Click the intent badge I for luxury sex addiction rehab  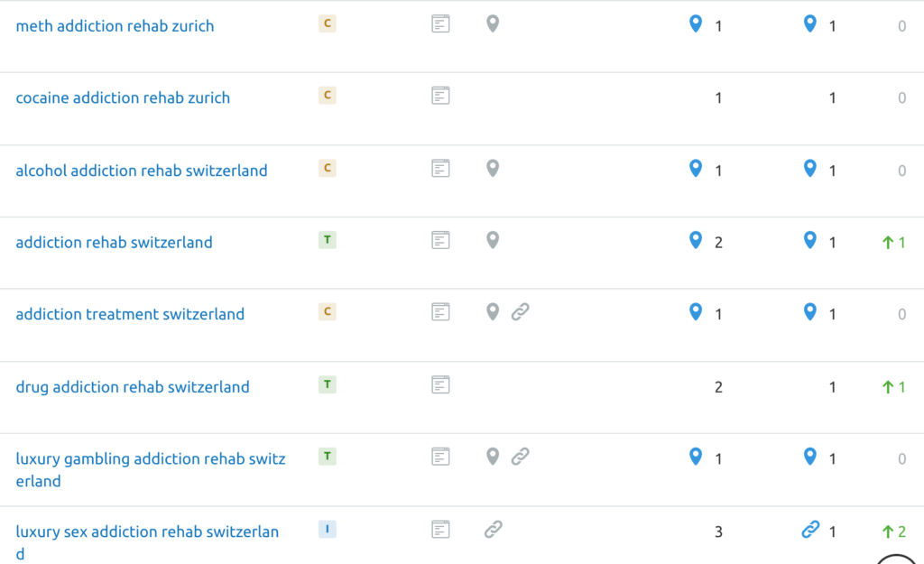[x=327, y=529]
